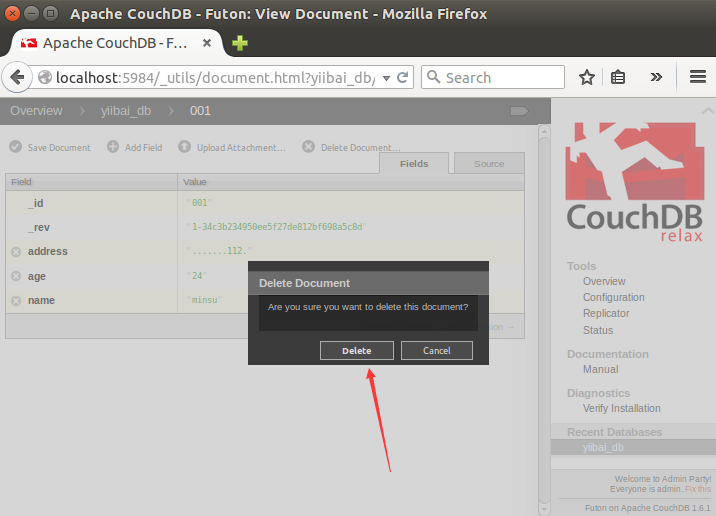The image size is (716, 516).
Task: Click the browser back arrow button
Action: coord(17,77)
